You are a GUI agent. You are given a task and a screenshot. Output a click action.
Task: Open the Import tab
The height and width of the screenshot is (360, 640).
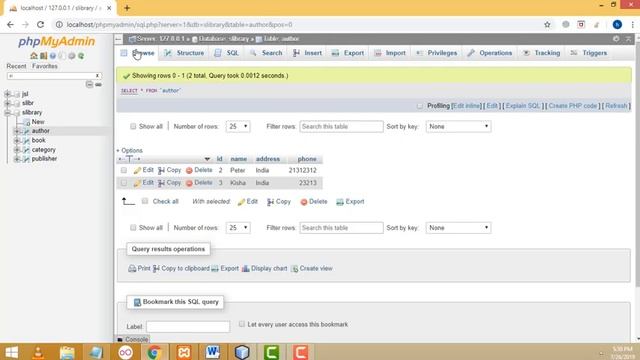click(390, 53)
